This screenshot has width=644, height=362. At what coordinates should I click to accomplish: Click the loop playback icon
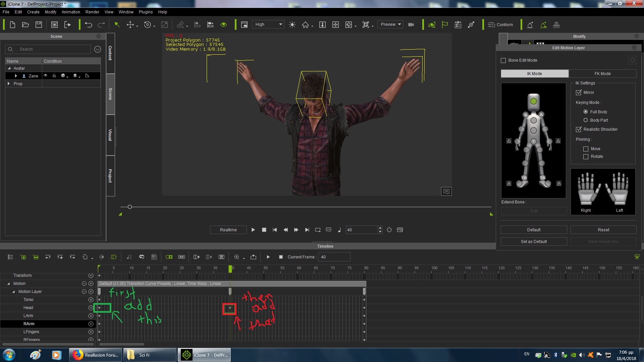pyautogui.click(x=318, y=230)
